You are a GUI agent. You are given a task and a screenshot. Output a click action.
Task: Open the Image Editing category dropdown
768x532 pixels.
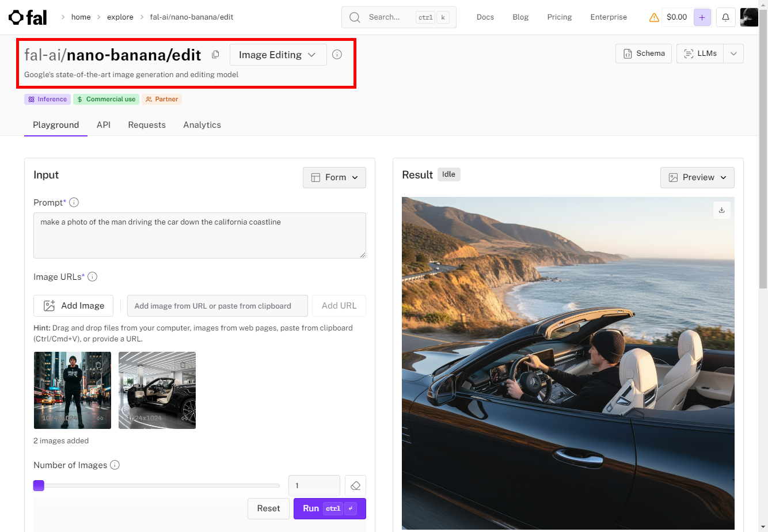(x=278, y=55)
